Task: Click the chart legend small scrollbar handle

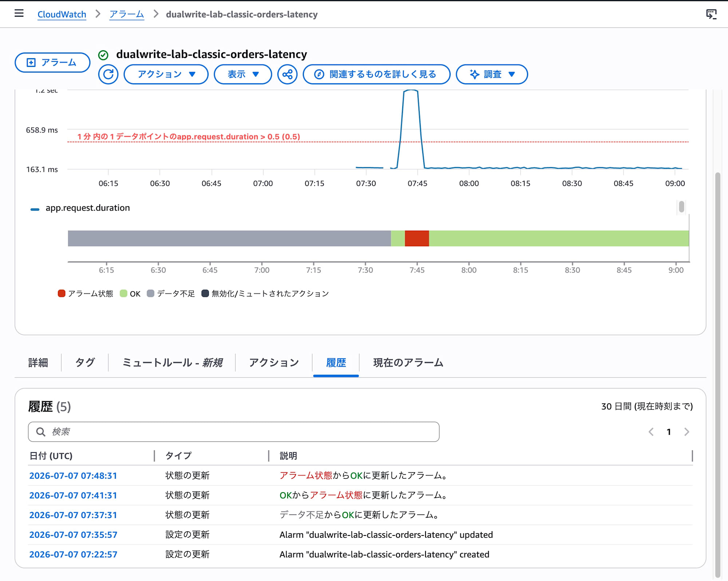Action: pos(681,207)
